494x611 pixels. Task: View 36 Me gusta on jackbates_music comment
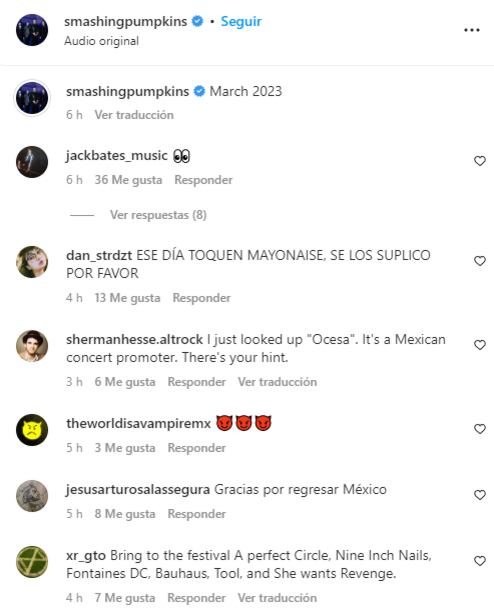[x=128, y=180]
